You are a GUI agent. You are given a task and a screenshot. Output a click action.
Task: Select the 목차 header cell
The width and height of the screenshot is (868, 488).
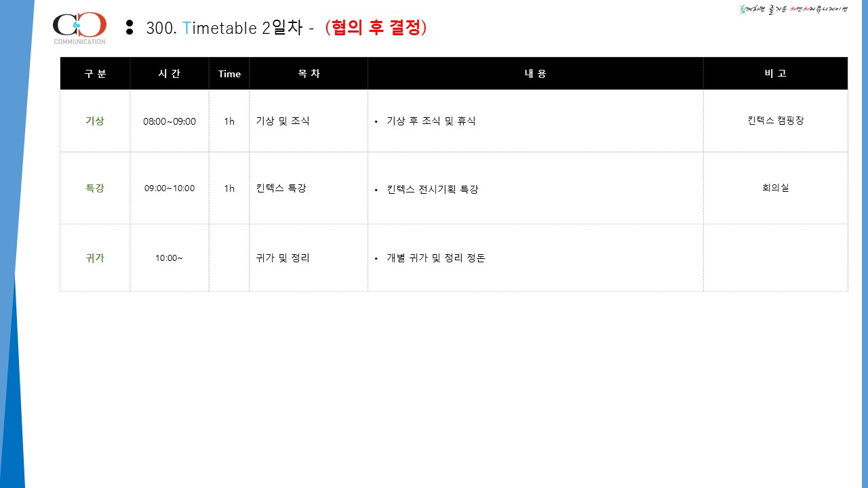tap(309, 74)
